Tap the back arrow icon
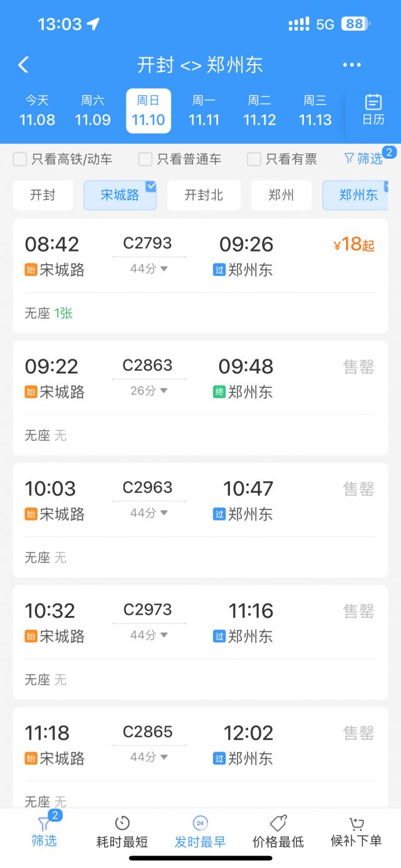This screenshot has width=401, height=868. (x=24, y=65)
